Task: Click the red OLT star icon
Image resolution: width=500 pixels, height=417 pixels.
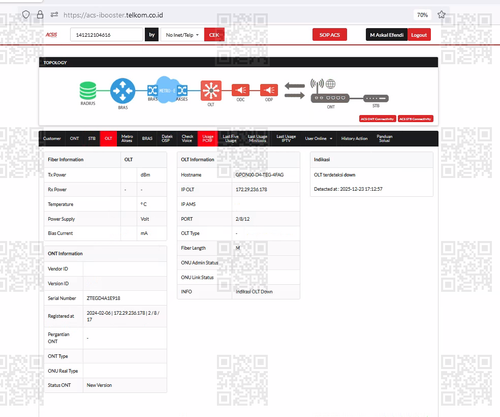Action: [211, 90]
